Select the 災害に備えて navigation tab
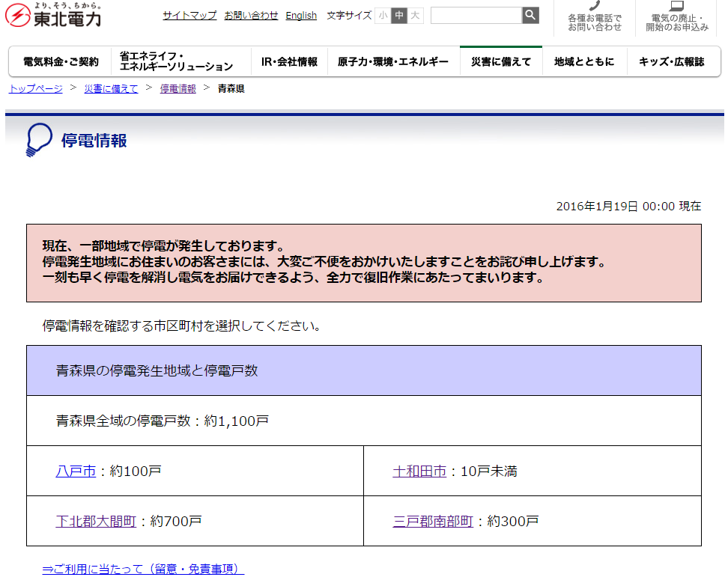This screenshot has height=586, width=728. [x=500, y=61]
